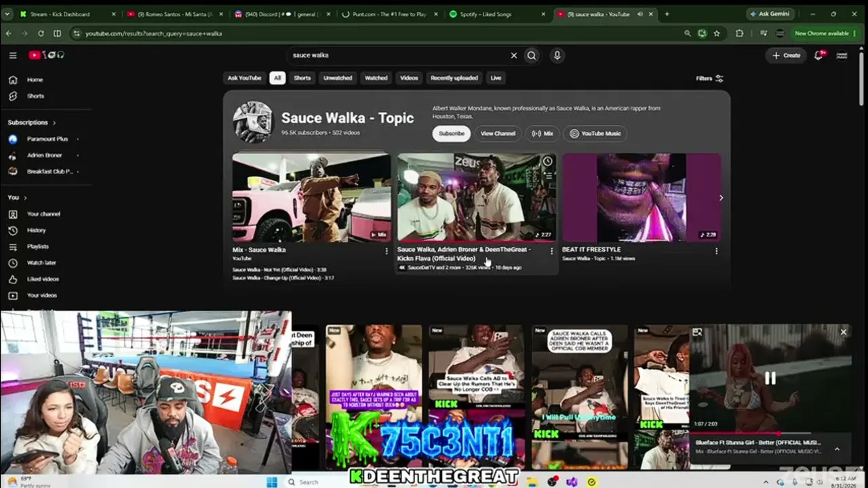Open File Explorer from the taskbar
Viewport: 868px width, 488px height.
[x=534, y=482]
